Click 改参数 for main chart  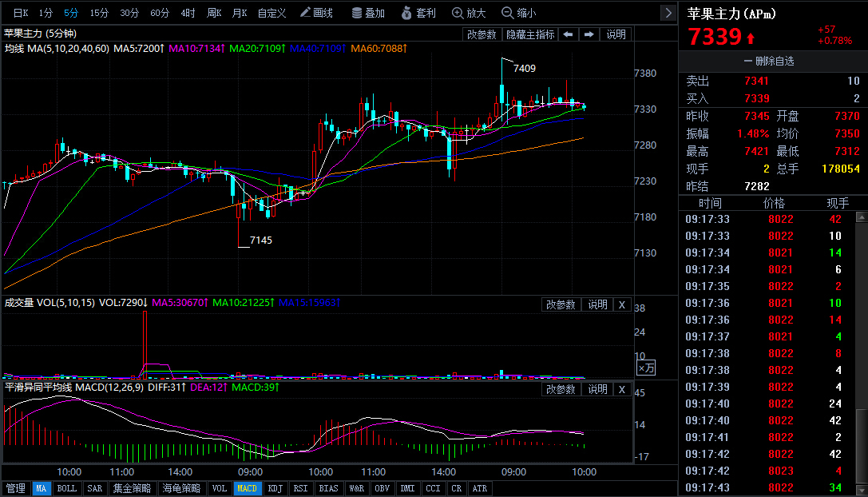point(482,34)
